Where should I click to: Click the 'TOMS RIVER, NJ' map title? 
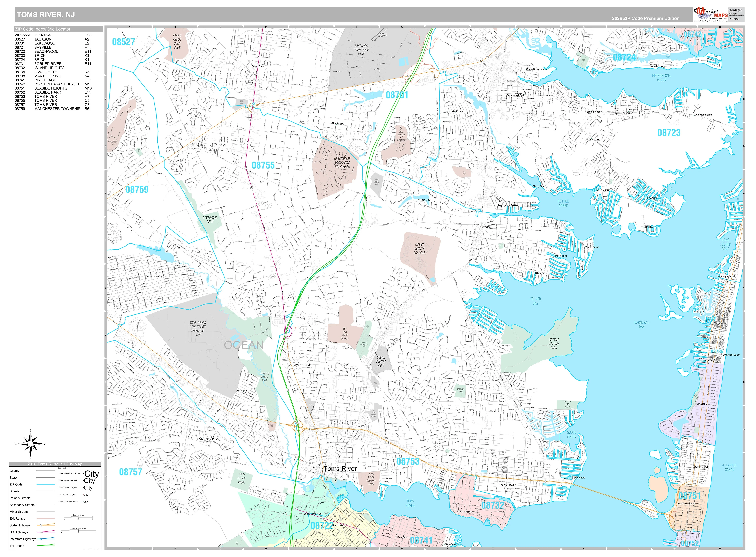(x=46, y=15)
